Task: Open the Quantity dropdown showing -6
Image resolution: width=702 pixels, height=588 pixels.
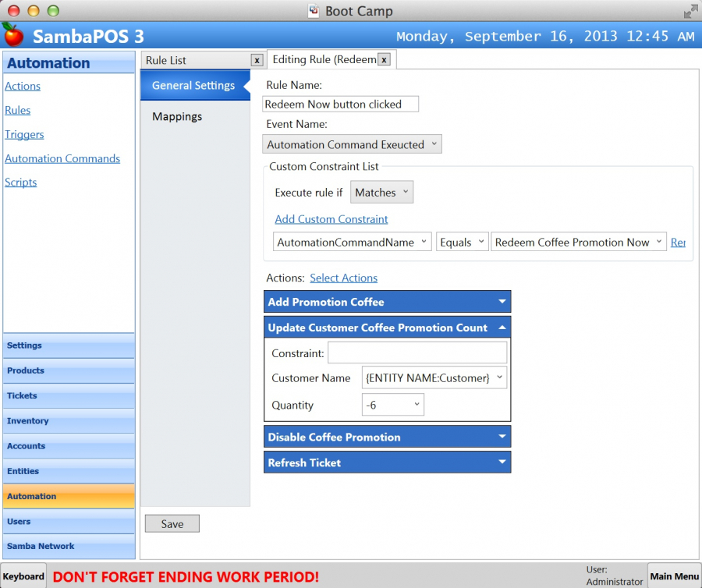Action: [x=393, y=405]
